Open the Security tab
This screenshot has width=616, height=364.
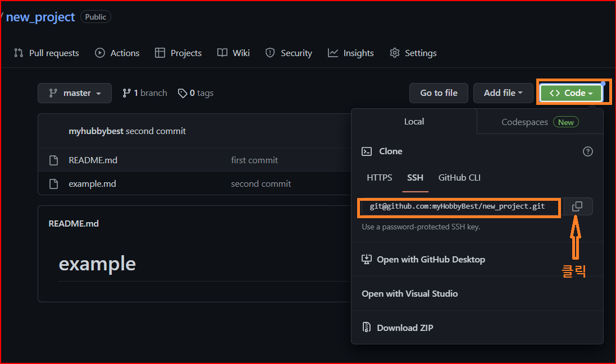[289, 53]
